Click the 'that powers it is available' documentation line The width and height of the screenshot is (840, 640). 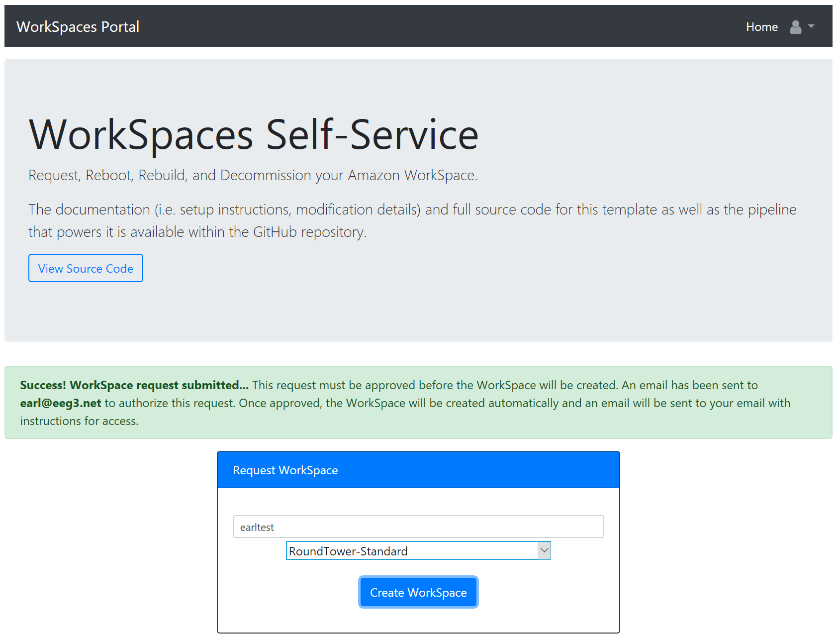197,232
